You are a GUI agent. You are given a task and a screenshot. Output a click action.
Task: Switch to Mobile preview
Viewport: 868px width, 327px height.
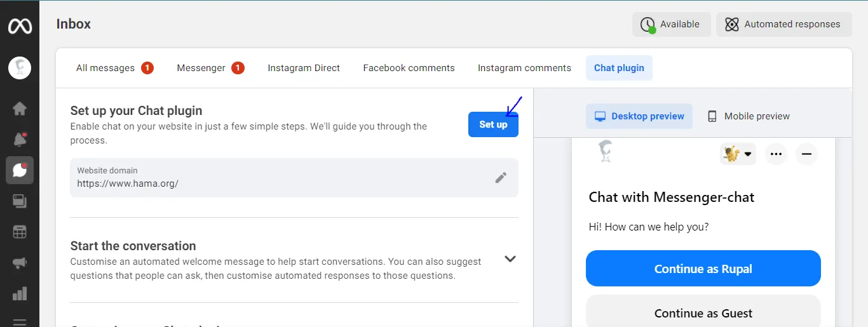tap(749, 116)
